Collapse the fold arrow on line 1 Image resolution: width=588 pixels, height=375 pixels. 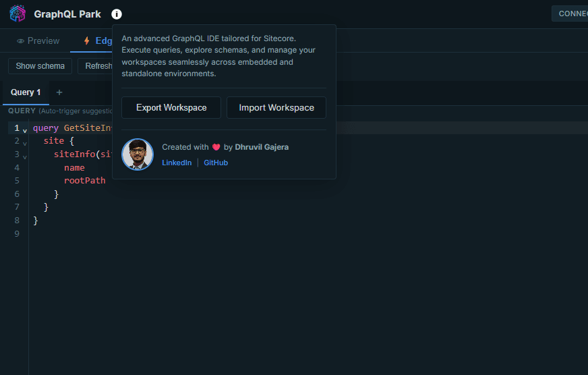pyautogui.click(x=25, y=130)
